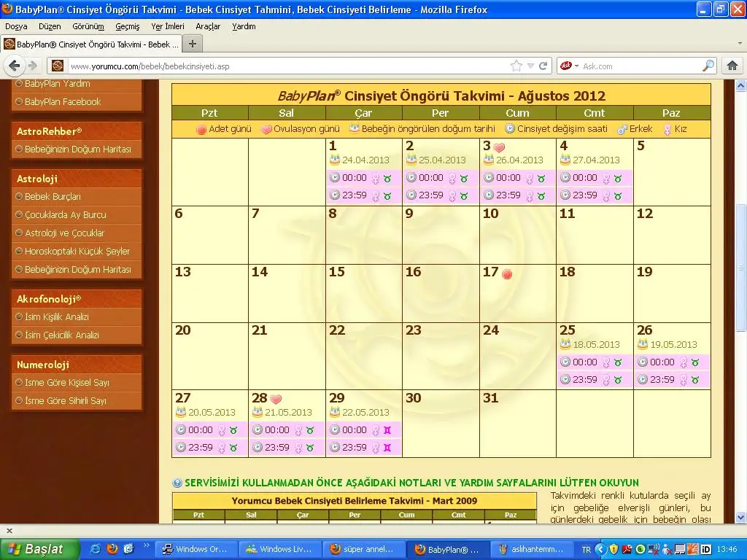Select the BabyPlan Cinsiyet Öngörü Takvimi tab
The height and width of the screenshot is (560, 747).
pos(91,44)
